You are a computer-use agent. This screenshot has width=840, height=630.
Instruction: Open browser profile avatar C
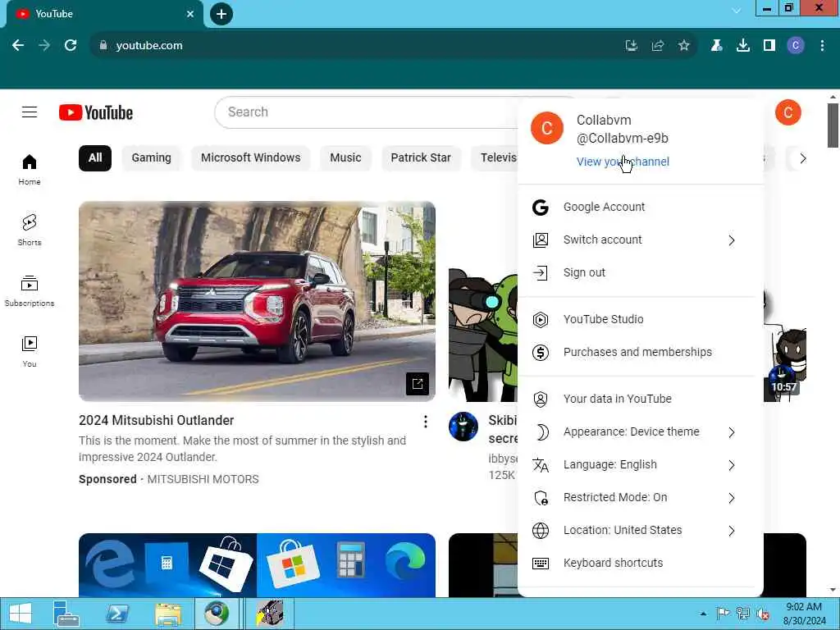(x=796, y=46)
